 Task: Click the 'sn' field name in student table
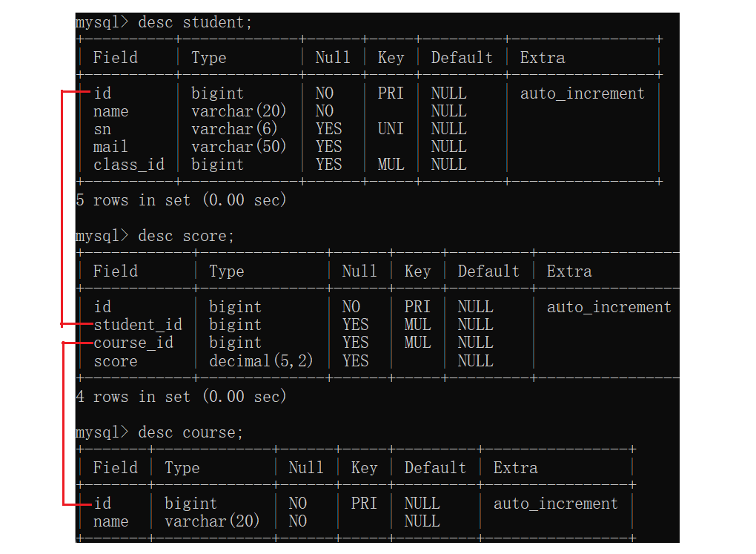tap(102, 129)
